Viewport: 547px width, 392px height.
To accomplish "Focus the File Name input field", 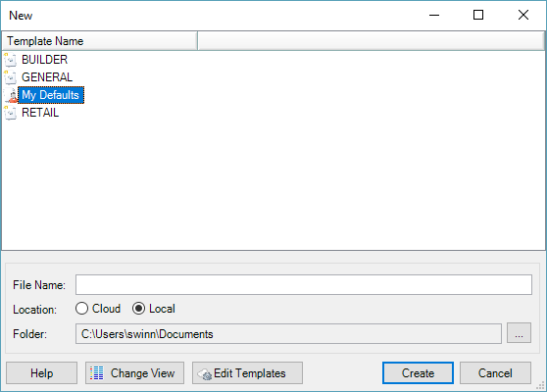I will coord(304,284).
